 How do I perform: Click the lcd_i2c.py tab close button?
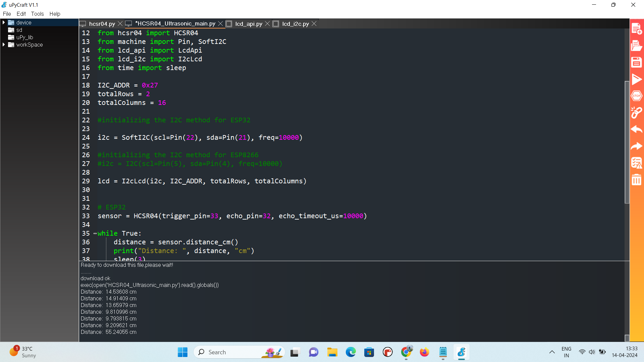pos(315,23)
